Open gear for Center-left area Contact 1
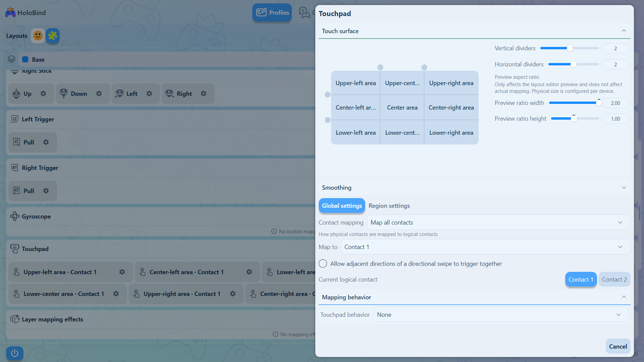644x362 pixels. coord(249,272)
